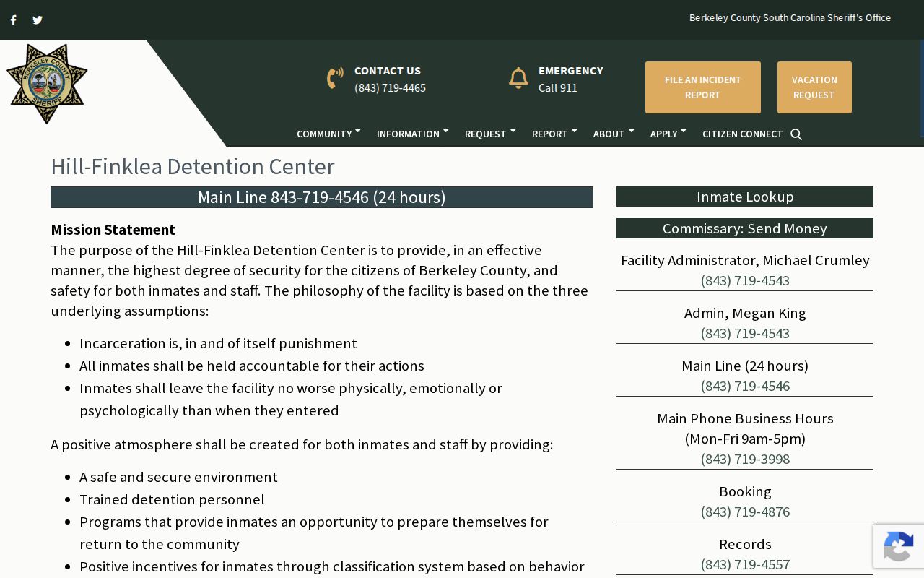Click the Main Line 843-719-4546 banner

[x=322, y=197]
